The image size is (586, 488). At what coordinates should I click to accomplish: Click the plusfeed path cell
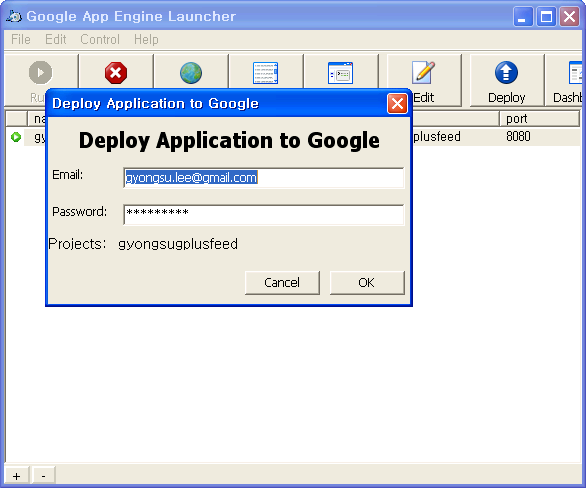(437, 136)
